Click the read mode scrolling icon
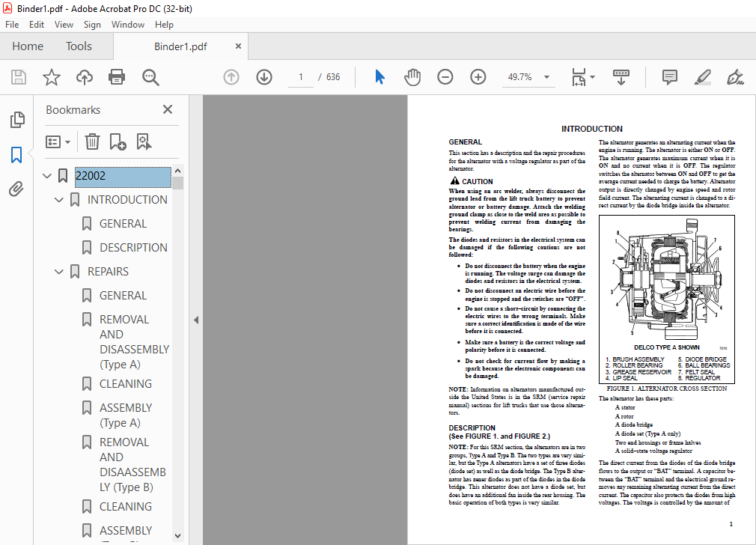The image size is (756, 545). point(621,77)
